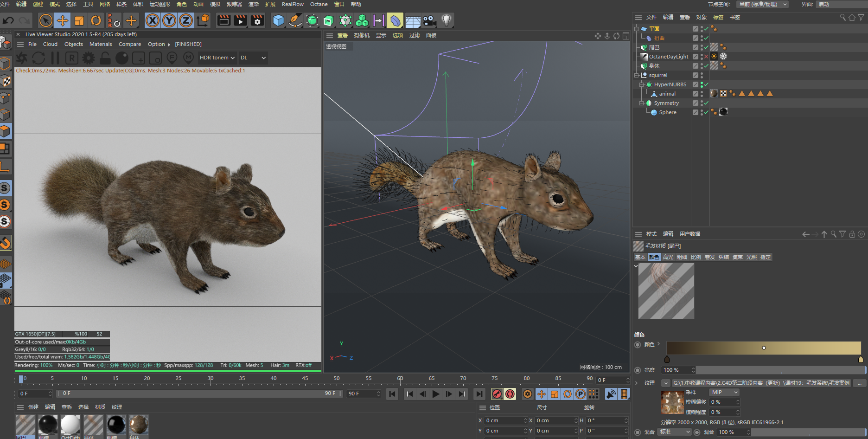Screen dimensions: 868x439
Task: Click the coordinate system icon
Action: 203,20
